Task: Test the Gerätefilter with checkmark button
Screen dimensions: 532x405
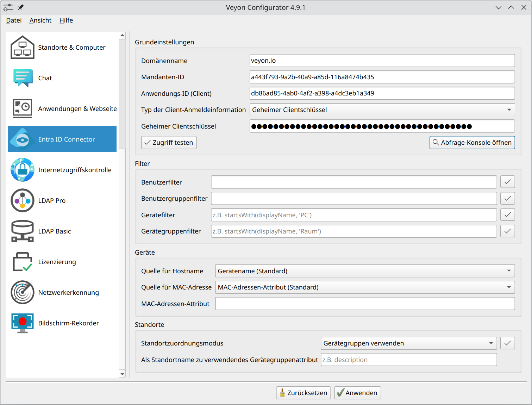Action: [507, 215]
